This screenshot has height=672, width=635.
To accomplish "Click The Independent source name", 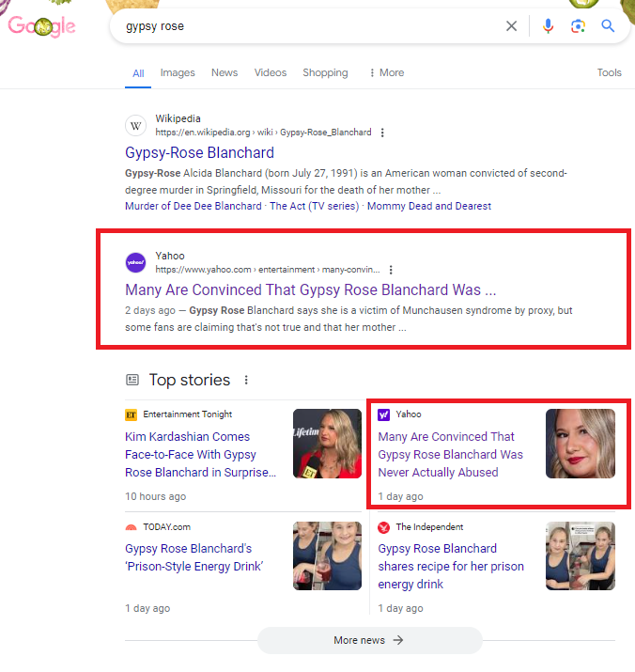I will click(x=429, y=527).
